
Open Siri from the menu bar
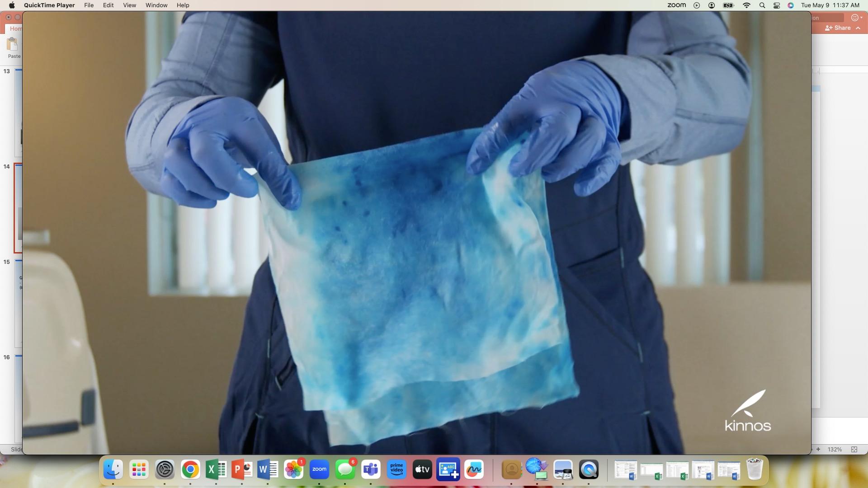point(791,5)
